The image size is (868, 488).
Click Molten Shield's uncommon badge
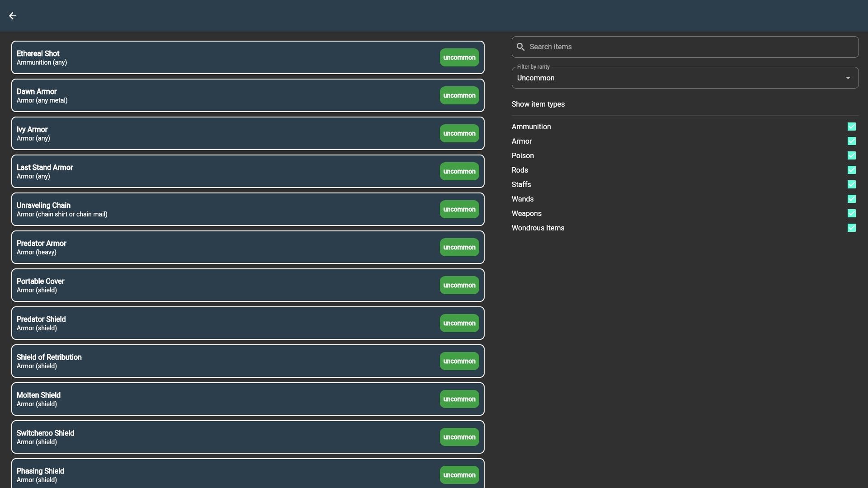click(459, 399)
